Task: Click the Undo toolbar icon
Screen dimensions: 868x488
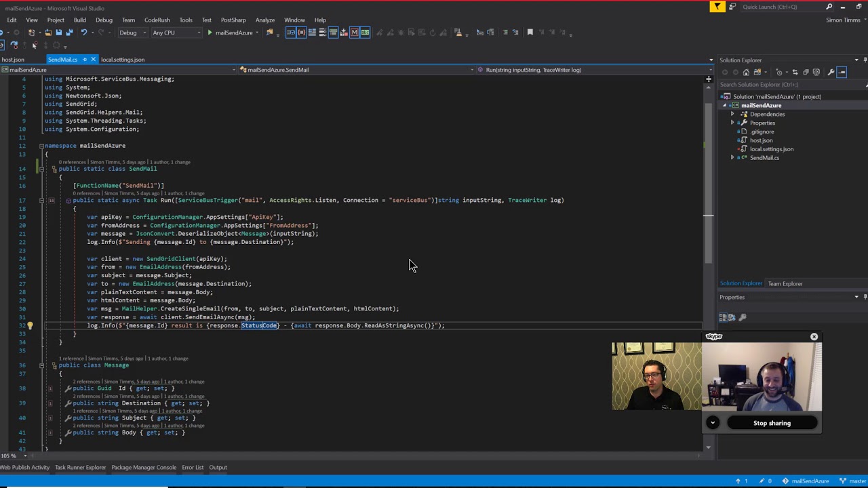Action: click(x=84, y=33)
